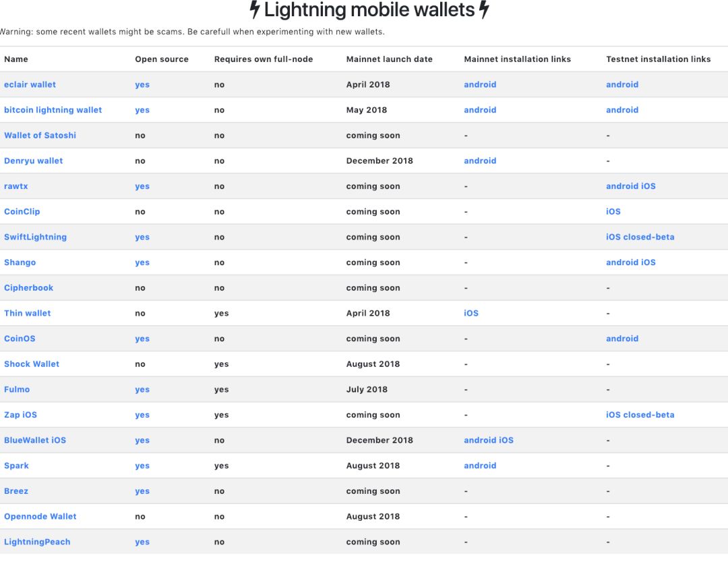Open SwiftLightning open source 'yes' link
This screenshot has width=728, height=566.
point(142,237)
